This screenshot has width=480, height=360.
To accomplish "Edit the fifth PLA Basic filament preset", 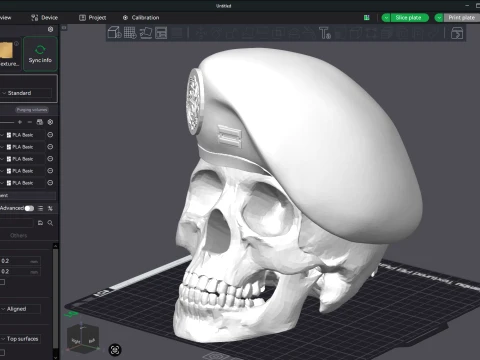I will click(50, 183).
